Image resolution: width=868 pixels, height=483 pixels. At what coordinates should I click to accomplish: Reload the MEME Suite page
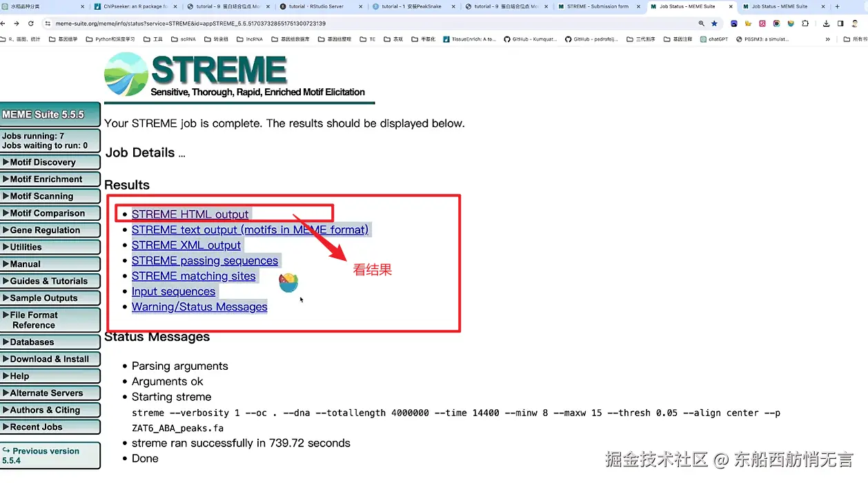31,23
